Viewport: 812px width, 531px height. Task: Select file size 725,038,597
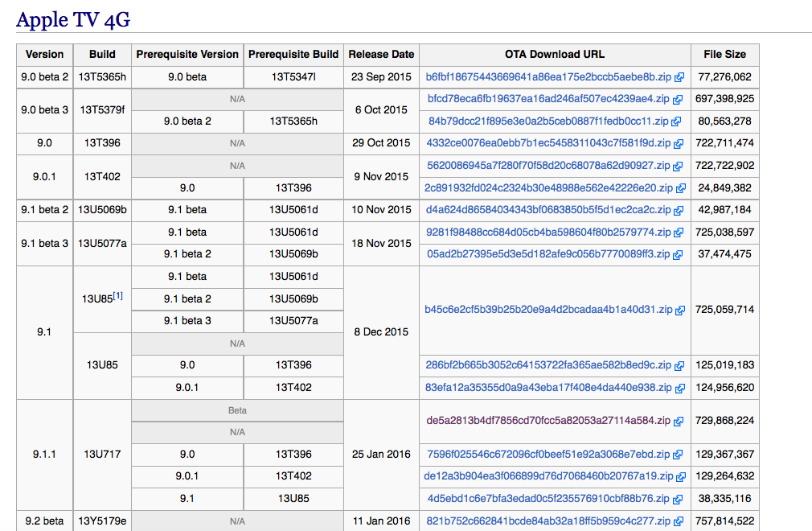point(724,232)
